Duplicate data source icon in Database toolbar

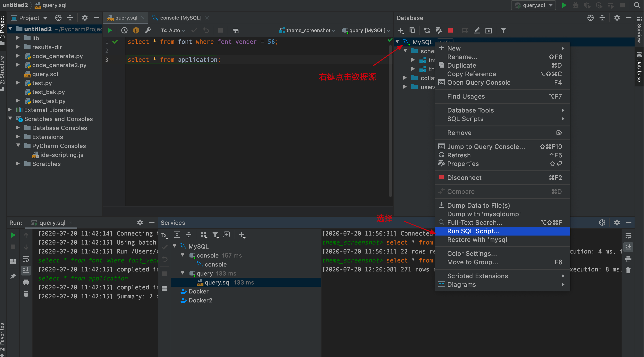point(412,31)
